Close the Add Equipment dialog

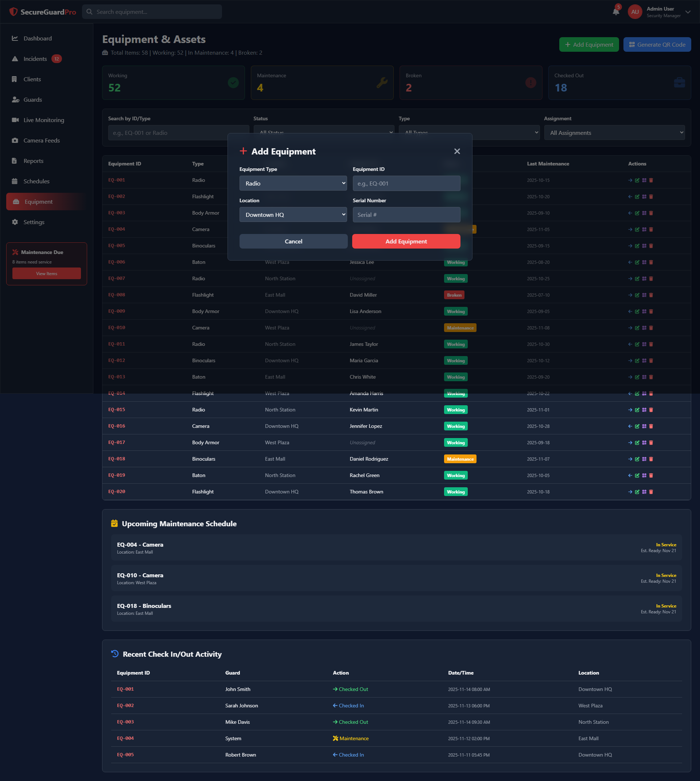pos(457,152)
